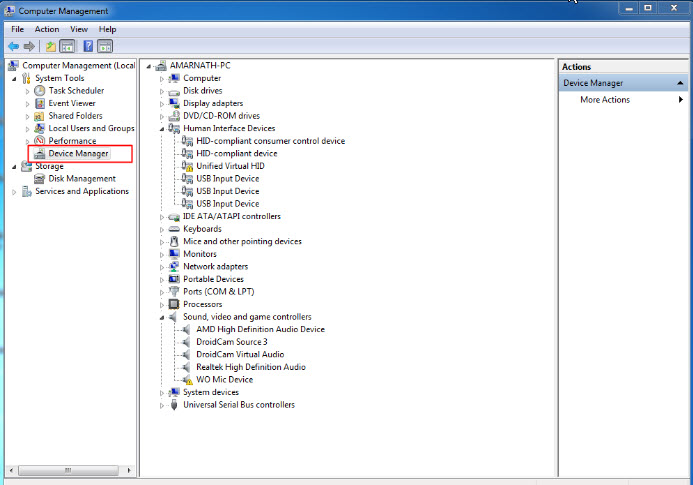Select DroidCam Virtual Audio
This screenshot has width=693, height=485.
point(240,355)
